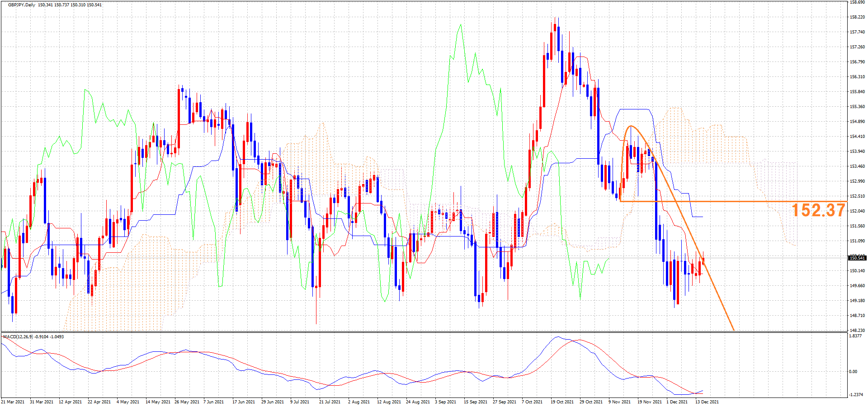
Task: Click the 156.790 price axis label
Action: pos(858,62)
